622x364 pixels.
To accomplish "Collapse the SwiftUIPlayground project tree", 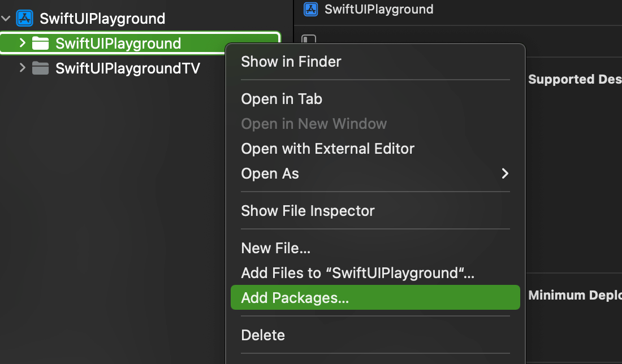I will [6, 18].
